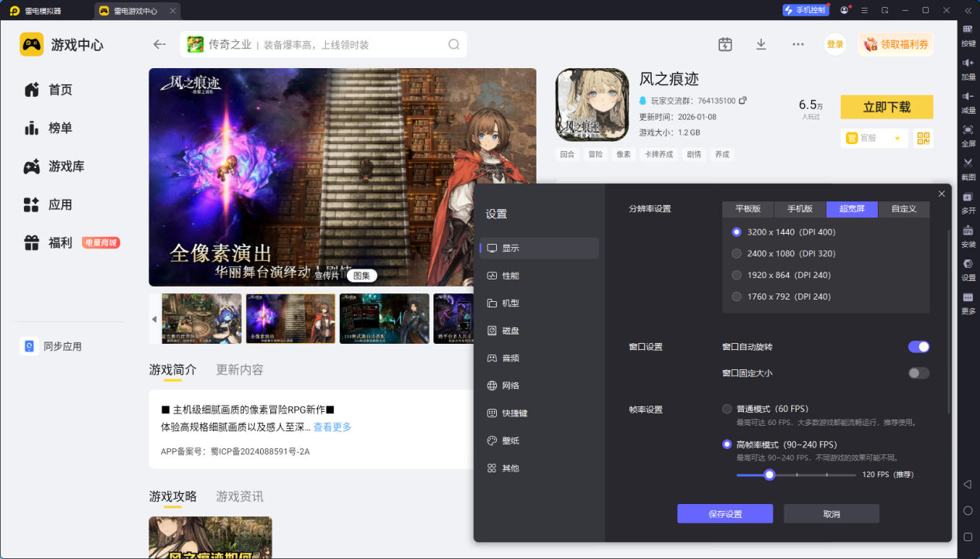Open 榜单 in the left sidebar
The image size is (980, 559).
tap(60, 128)
